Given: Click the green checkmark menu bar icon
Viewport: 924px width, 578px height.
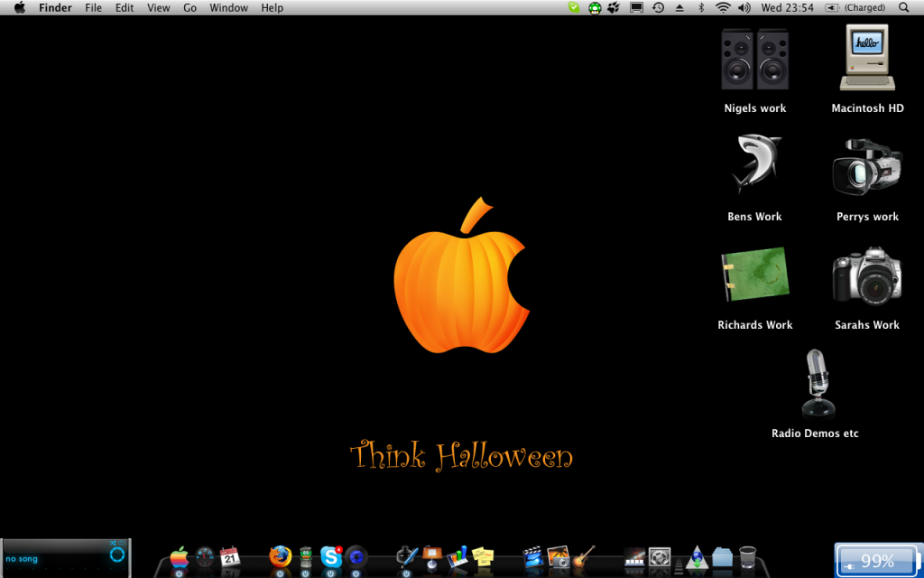Looking at the screenshot, I should click(573, 7).
